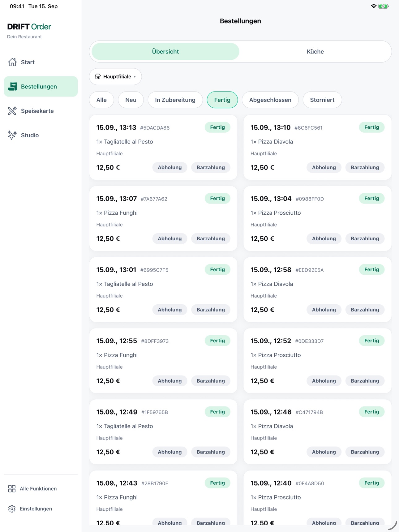Open order #0DE333D7
399x532 pixels.
click(x=317, y=361)
